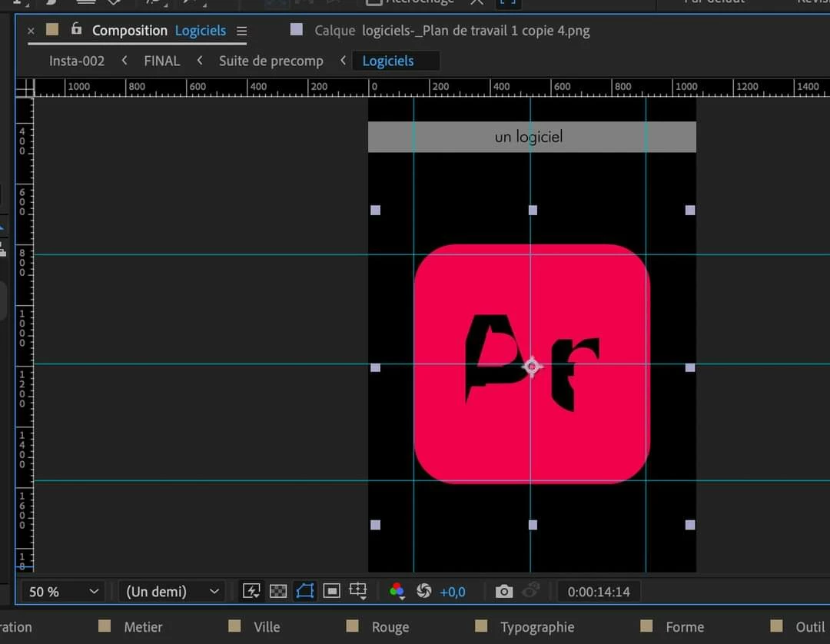Open the Fast Previews lightning icon
Screen dimensions: 830x644
tap(251, 591)
